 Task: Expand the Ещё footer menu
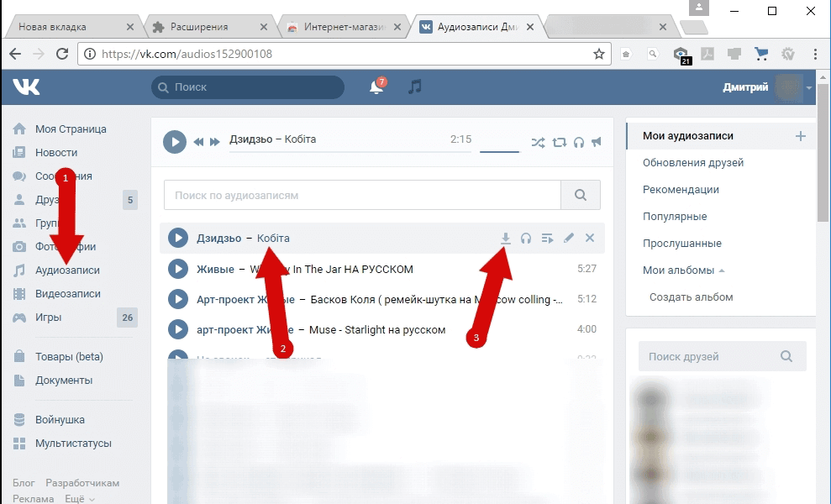80,499
